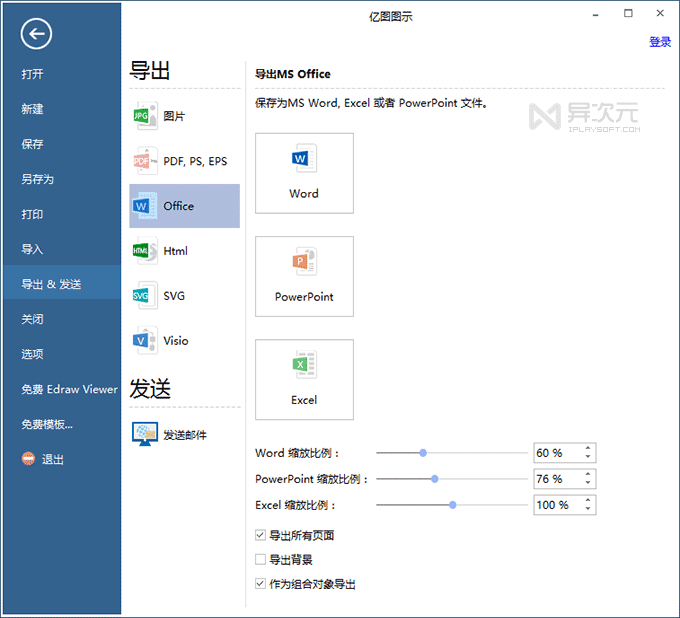
Task: Click the send email monitor icon
Action: click(145, 434)
